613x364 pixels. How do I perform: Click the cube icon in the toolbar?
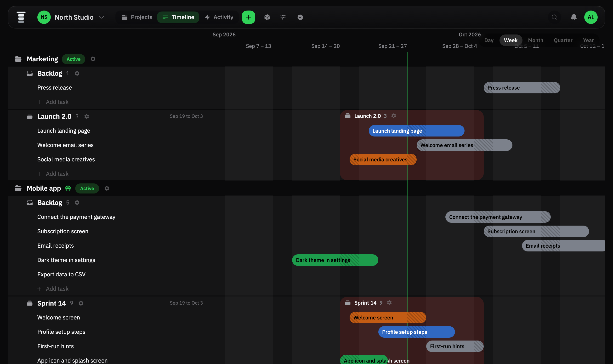(267, 17)
